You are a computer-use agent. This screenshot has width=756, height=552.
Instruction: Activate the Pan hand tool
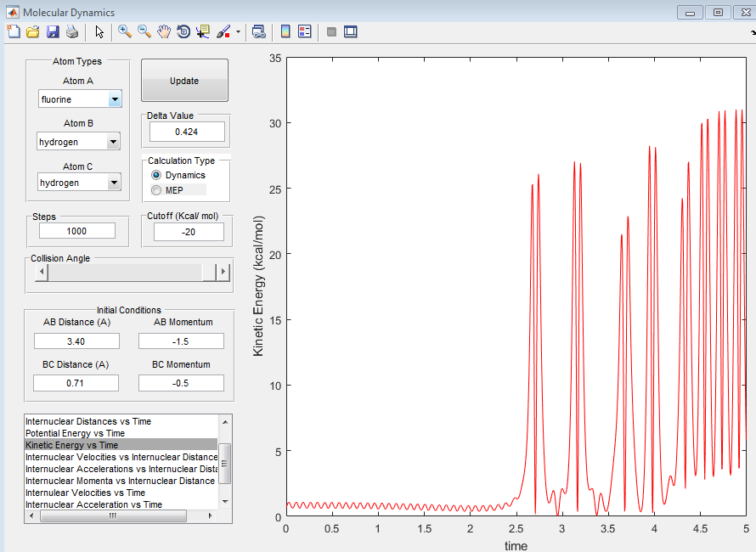click(164, 31)
